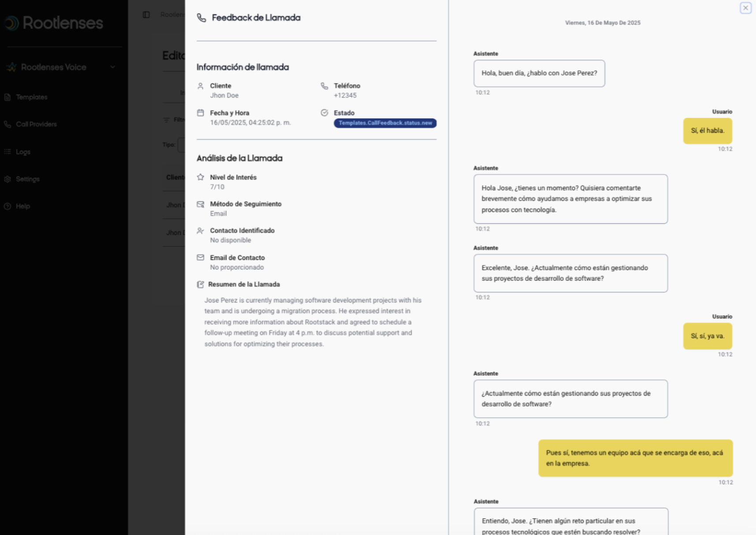Close the call feedback panel

pos(745,8)
